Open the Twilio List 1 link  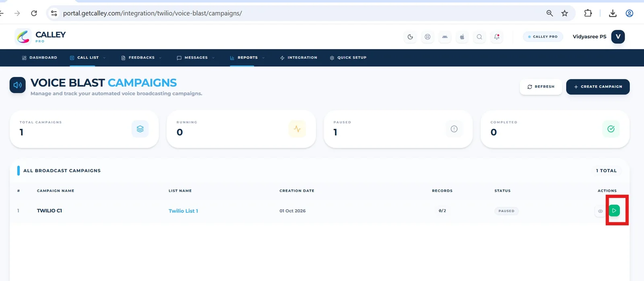(x=183, y=211)
